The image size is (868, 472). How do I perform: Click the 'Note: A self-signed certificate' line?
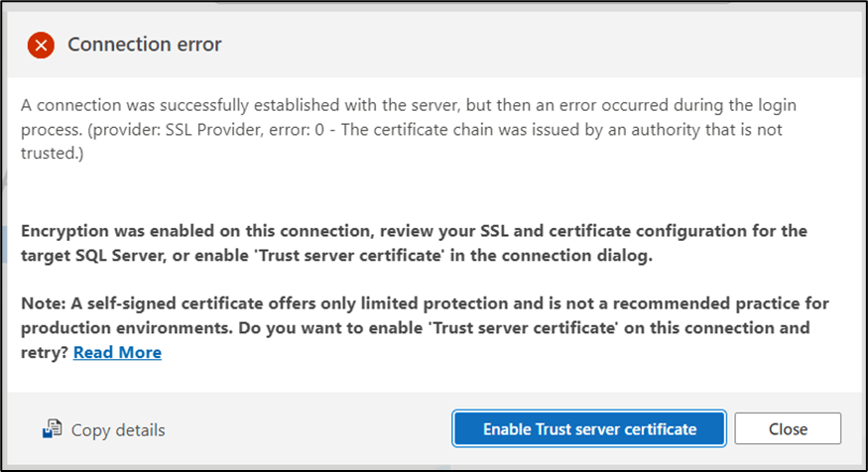click(149, 302)
